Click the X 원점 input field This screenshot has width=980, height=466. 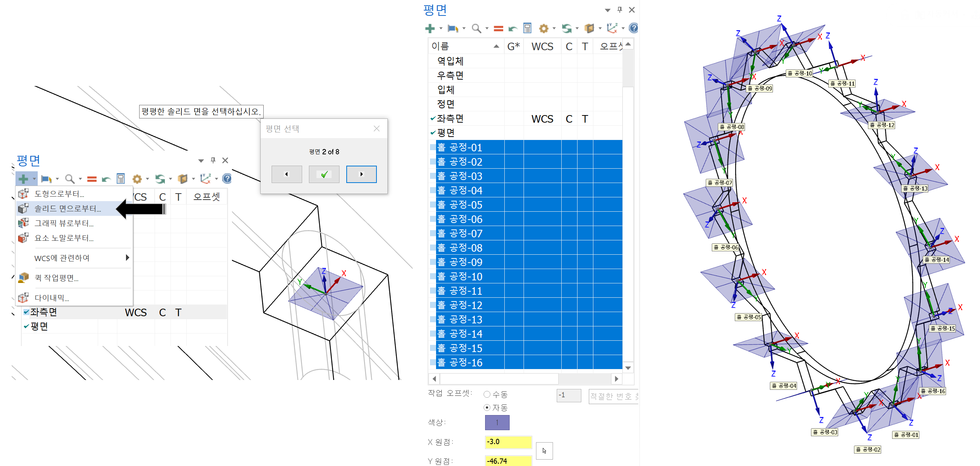(508, 441)
